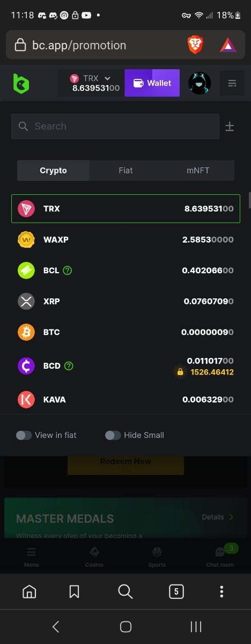Open the browser three-dot menu
Image resolution: width=251 pixels, height=644 pixels.
[x=222, y=591]
